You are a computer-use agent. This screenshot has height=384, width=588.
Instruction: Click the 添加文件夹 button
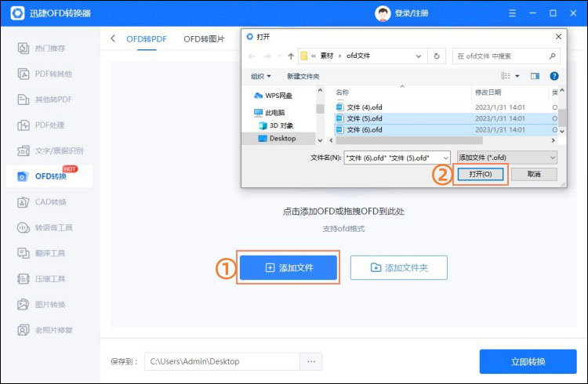pos(398,267)
